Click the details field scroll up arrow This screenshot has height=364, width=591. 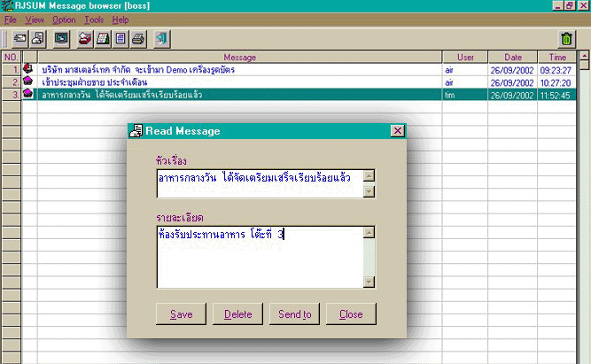pyautogui.click(x=369, y=232)
